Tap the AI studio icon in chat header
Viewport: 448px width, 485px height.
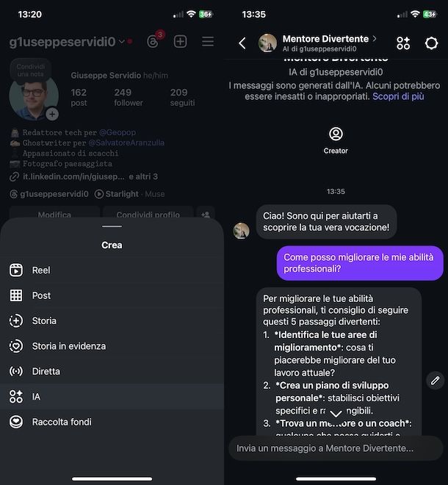point(403,43)
